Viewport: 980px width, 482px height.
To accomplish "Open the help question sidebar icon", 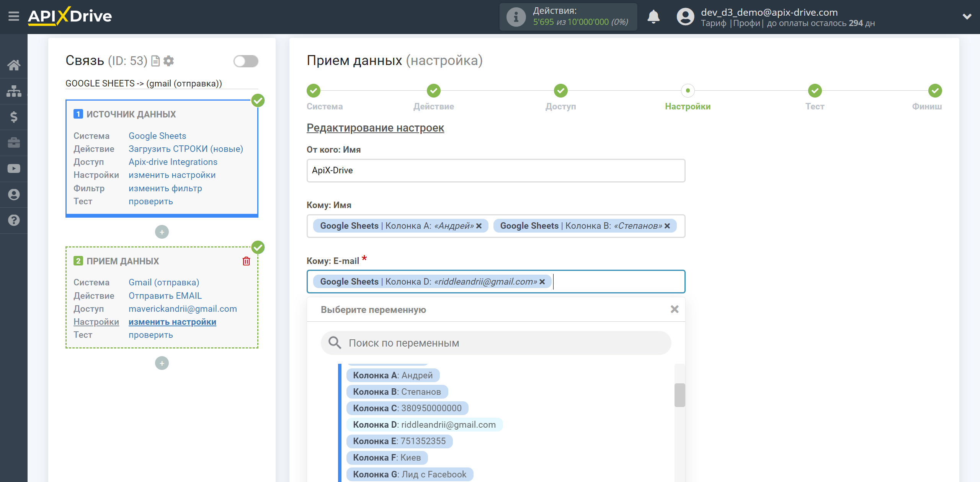I will 14,220.
